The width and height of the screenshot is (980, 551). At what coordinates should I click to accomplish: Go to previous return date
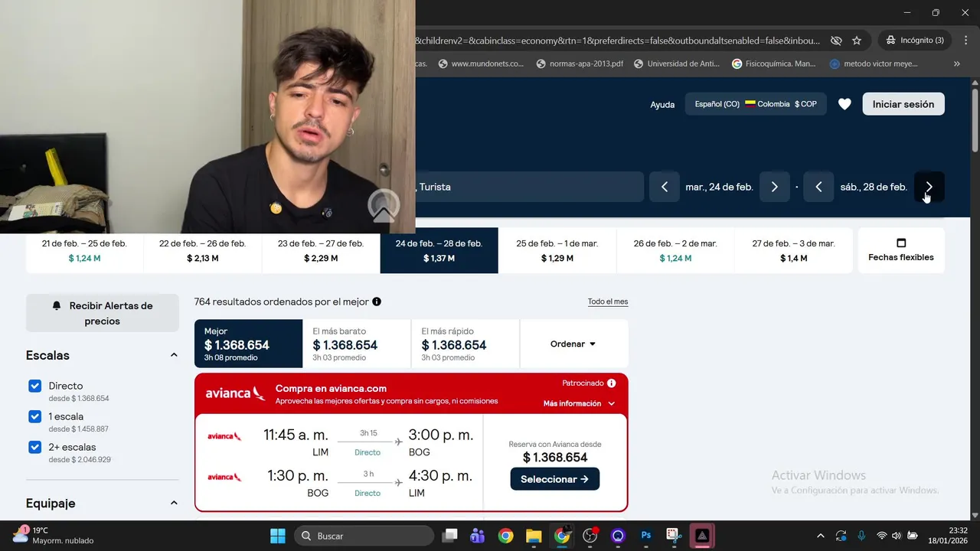coord(818,187)
